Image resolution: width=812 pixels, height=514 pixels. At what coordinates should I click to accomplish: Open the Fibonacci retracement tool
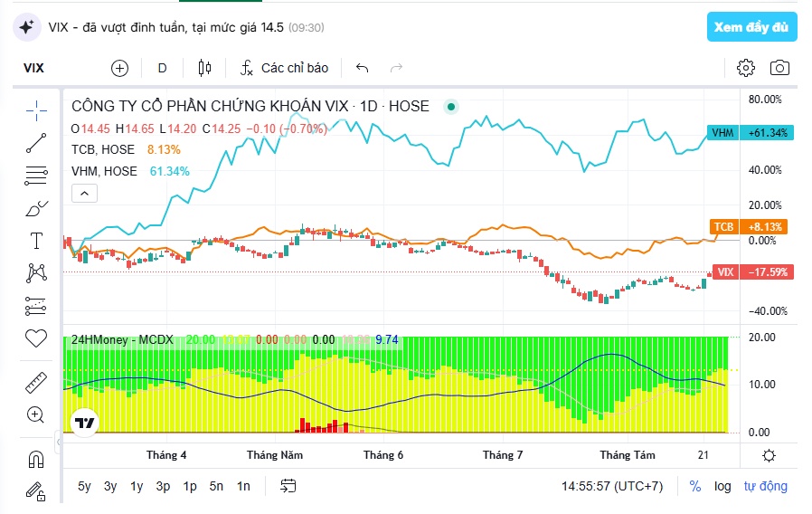36,176
